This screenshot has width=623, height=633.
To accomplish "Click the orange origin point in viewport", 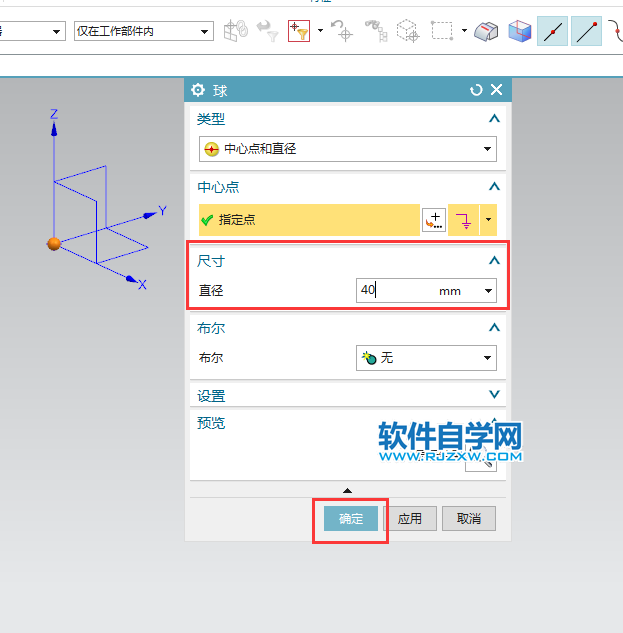I will [54, 244].
